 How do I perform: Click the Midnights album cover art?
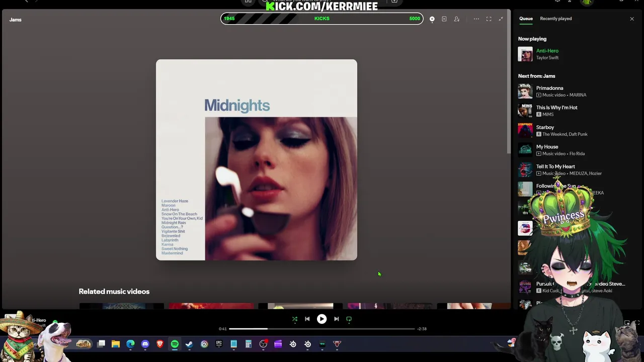tap(257, 160)
